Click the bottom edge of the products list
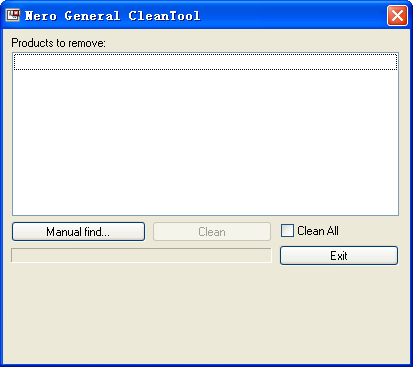 205,215
